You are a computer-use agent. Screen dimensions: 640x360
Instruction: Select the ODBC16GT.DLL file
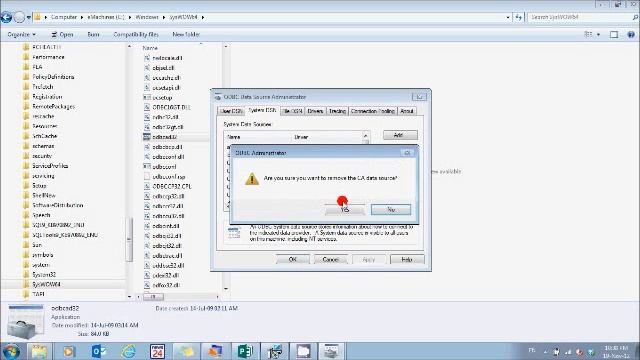[x=171, y=107]
